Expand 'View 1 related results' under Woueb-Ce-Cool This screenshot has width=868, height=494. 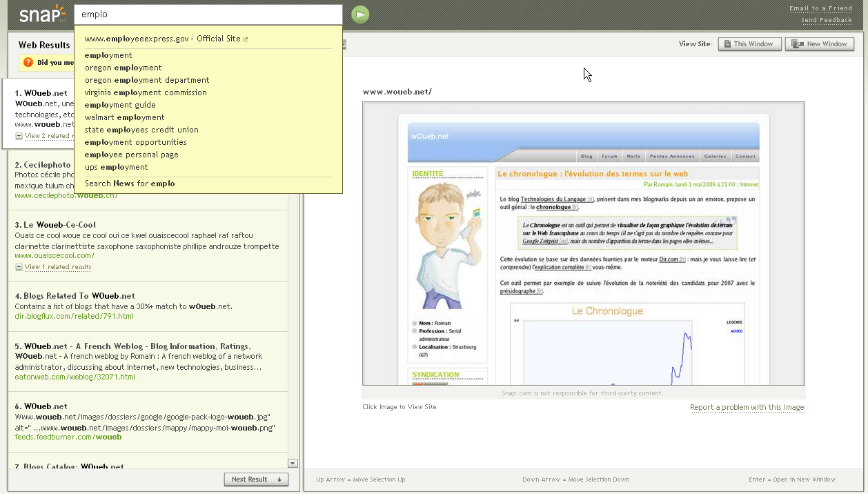pos(53,267)
